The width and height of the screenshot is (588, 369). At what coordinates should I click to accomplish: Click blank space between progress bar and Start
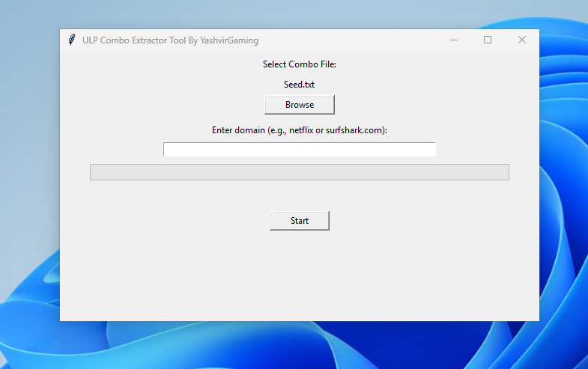coord(300,195)
